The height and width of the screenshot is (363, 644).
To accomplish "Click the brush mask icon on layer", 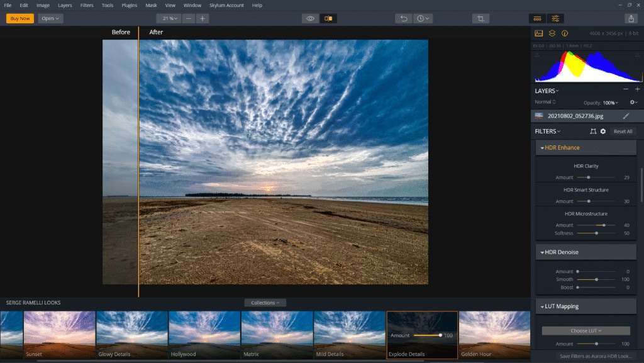I will [x=626, y=116].
